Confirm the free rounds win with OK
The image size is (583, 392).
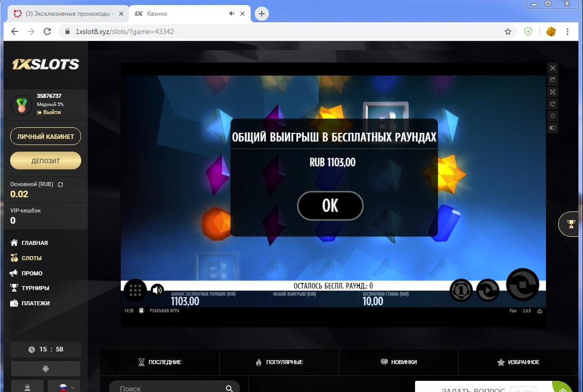click(330, 205)
